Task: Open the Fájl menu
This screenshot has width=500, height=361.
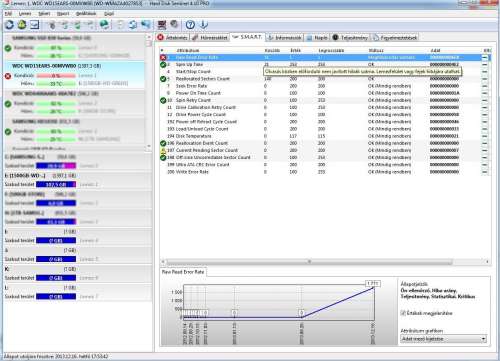Action: (8, 14)
